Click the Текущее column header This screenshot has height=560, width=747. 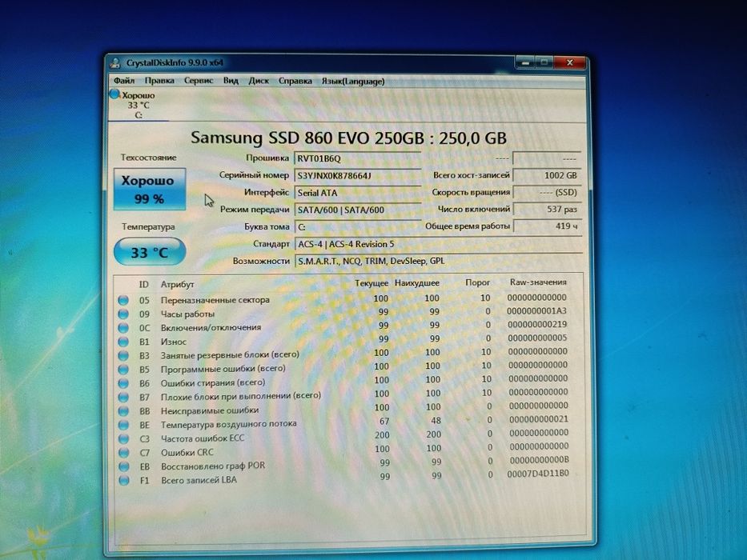(371, 283)
